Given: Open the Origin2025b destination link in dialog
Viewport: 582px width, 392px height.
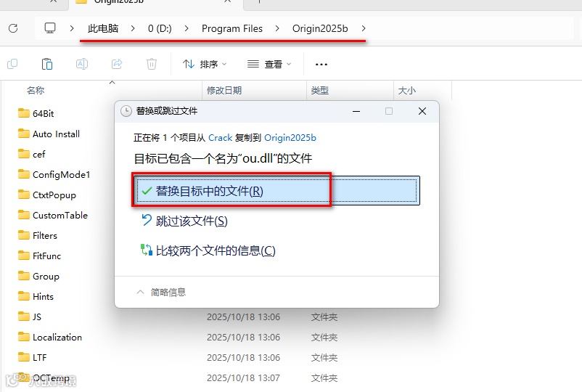Looking at the screenshot, I should pos(290,138).
